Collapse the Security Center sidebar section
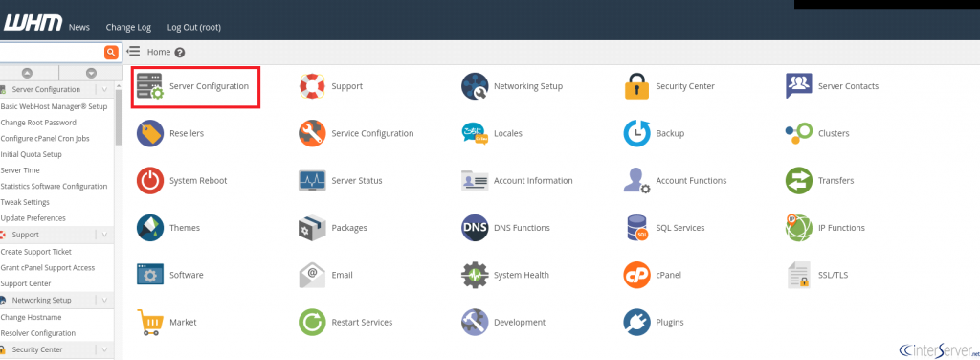The width and height of the screenshot is (980, 360). tap(104, 349)
